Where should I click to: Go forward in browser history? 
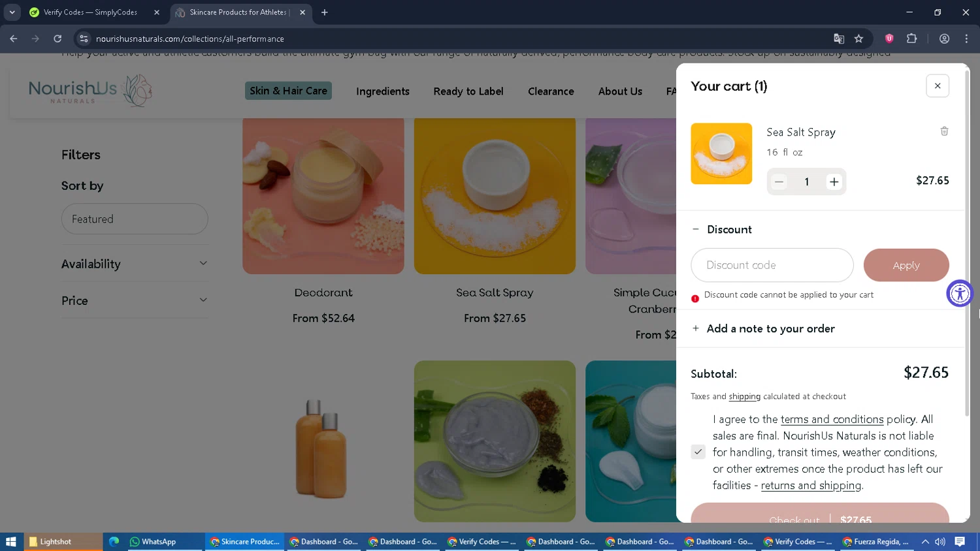pyautogui.click(x=35, y=39)
